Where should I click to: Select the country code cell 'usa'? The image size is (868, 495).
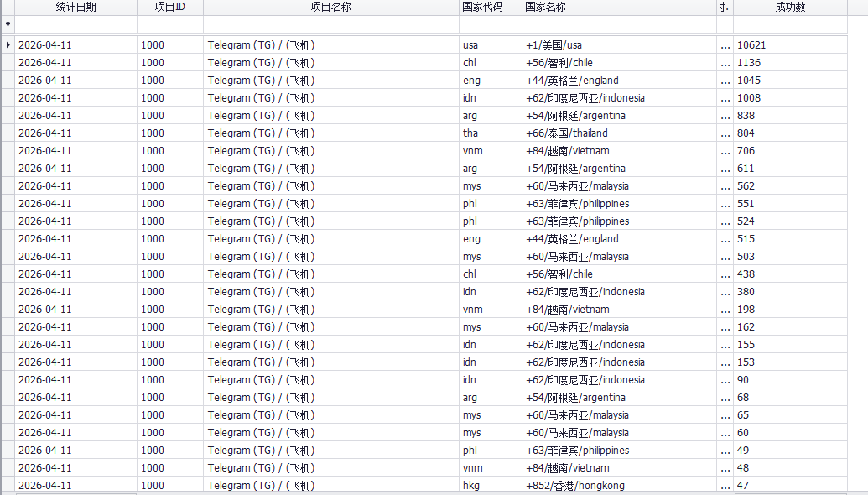point(491,44)
